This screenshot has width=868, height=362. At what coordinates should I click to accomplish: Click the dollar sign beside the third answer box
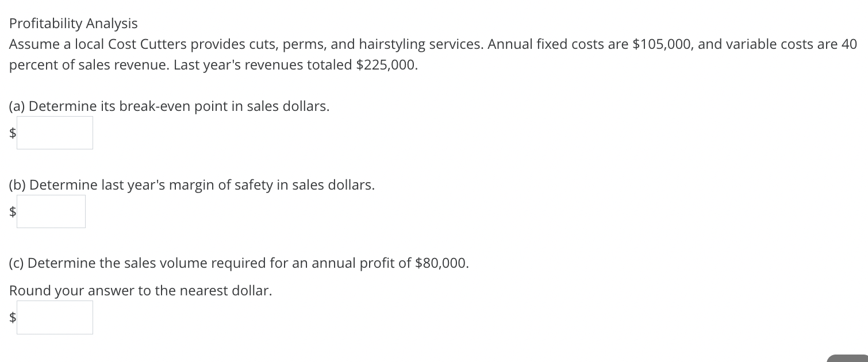point(11,317)
